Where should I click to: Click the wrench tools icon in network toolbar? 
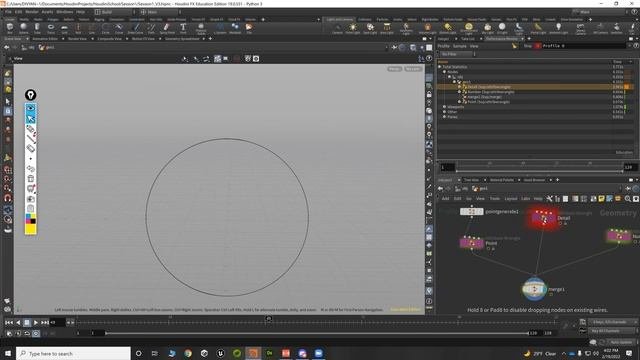(549, 199)
